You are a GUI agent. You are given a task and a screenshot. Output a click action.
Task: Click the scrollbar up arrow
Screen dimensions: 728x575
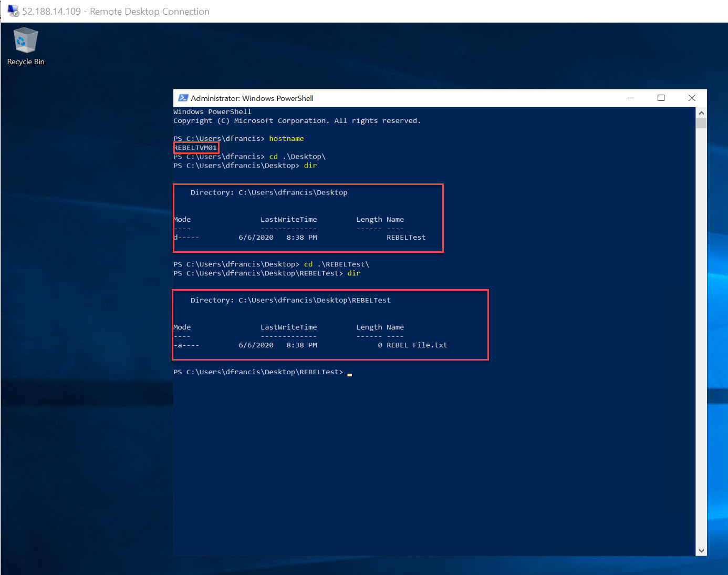pyautogui.click(x=701, y=111)
